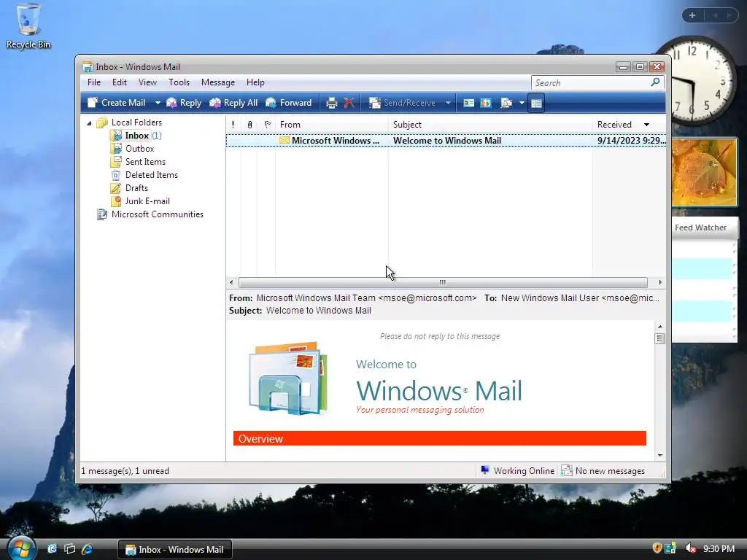
Task: Sort by Attachment paperclip column
Action: (x=249, y=125)
